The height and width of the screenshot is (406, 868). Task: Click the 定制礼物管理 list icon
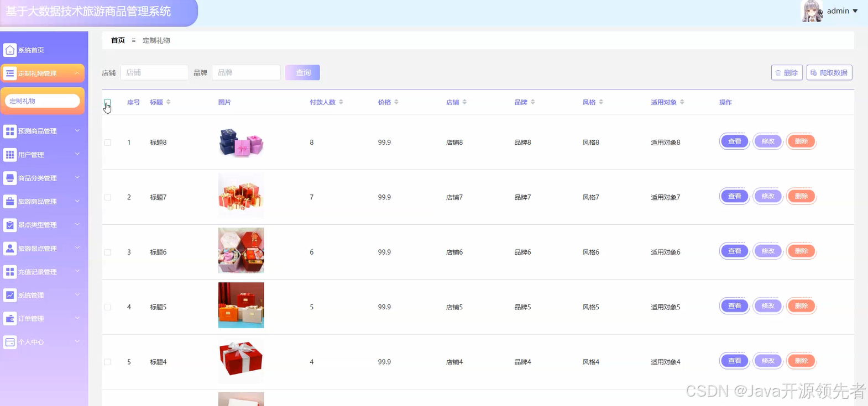[10, 73]
